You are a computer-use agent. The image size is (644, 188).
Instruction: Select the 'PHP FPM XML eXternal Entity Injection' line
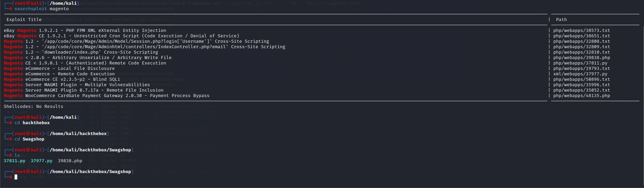(85, 30)
